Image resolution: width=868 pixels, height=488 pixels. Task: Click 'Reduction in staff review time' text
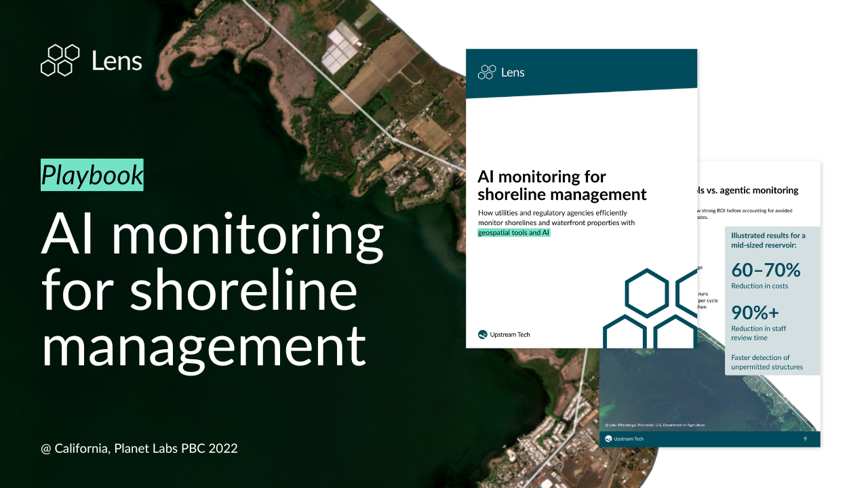[x=759, y=333]
